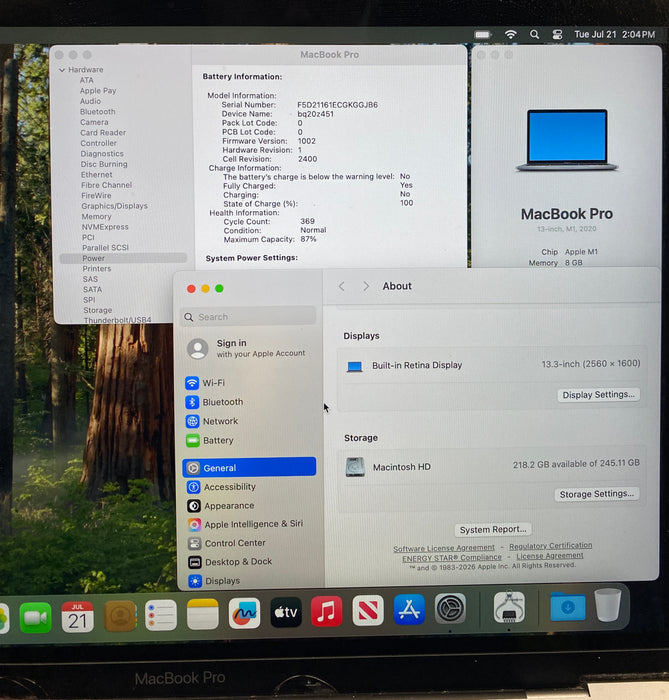Viewport: 669px width, 700px height.
Task: Open System Information icon in the Dock
Action: (x=509, y=607)
